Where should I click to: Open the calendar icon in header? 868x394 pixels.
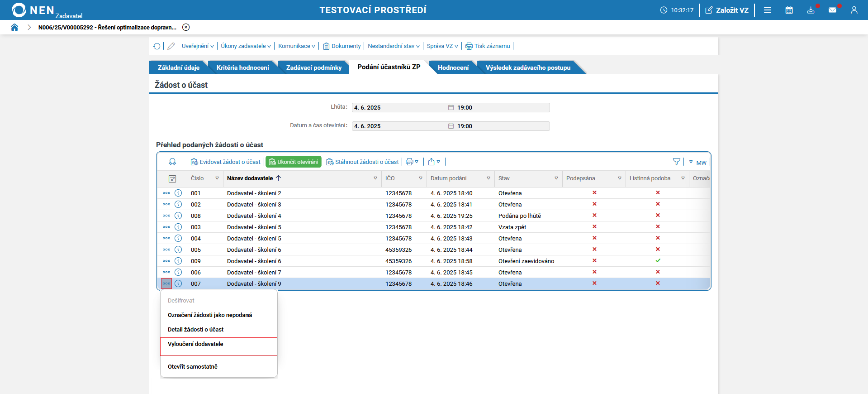[789, 10]
